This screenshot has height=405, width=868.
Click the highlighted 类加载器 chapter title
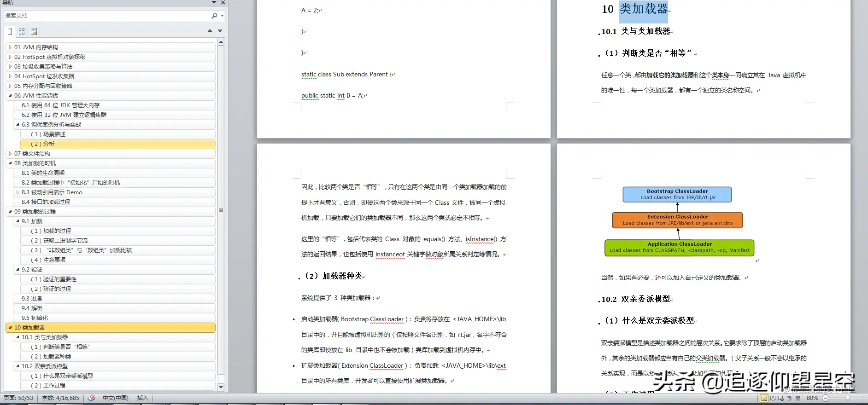coord(644,9)
